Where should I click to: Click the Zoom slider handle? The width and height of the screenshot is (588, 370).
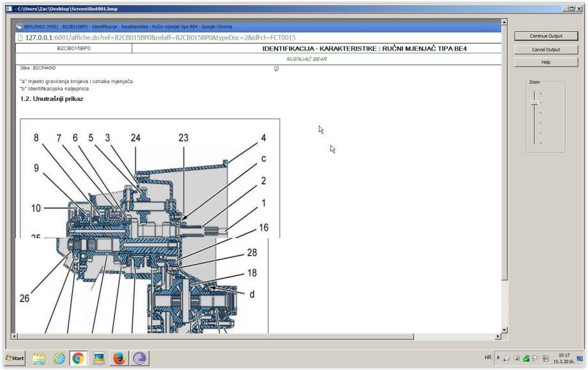534,103
